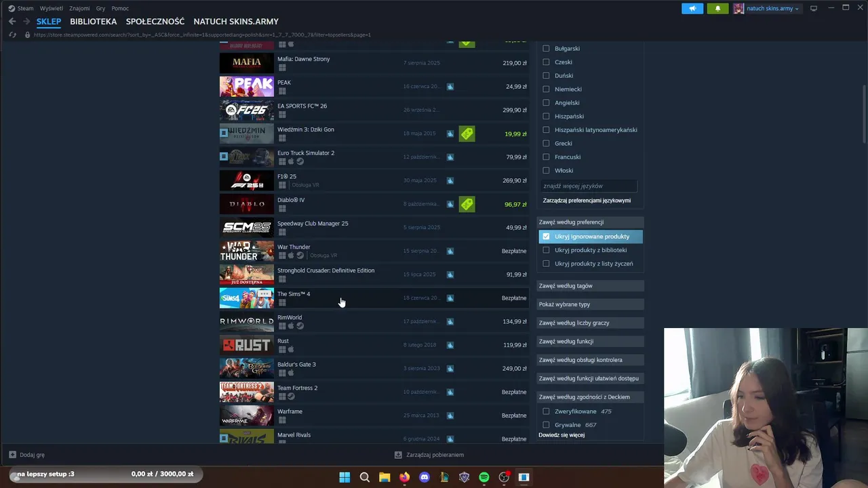Open Baldur's Gate 3 title
This screenshot has height=488, width=868.
point(296,365)
